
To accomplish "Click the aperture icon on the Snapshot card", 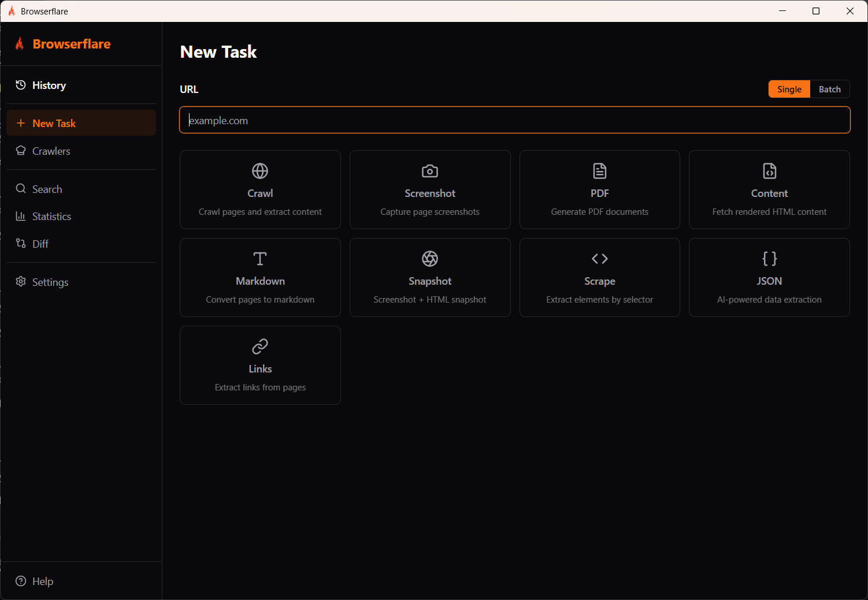I will pos(430,259).
